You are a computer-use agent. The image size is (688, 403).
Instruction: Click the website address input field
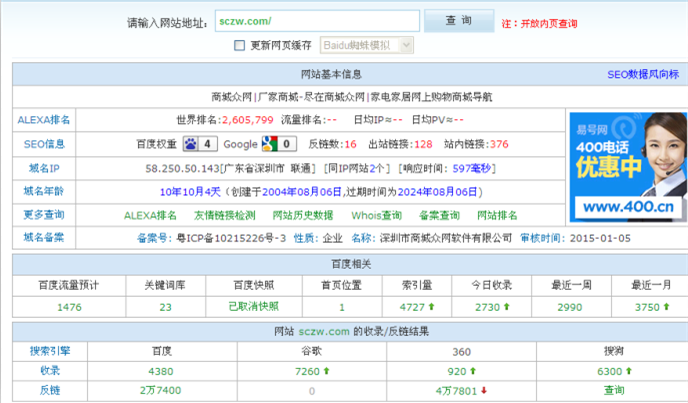pos(317,21)
